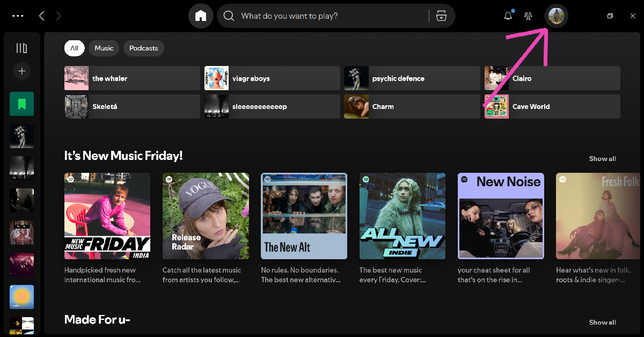
Task: Open the user profile avatar menu
Action: 556,16
